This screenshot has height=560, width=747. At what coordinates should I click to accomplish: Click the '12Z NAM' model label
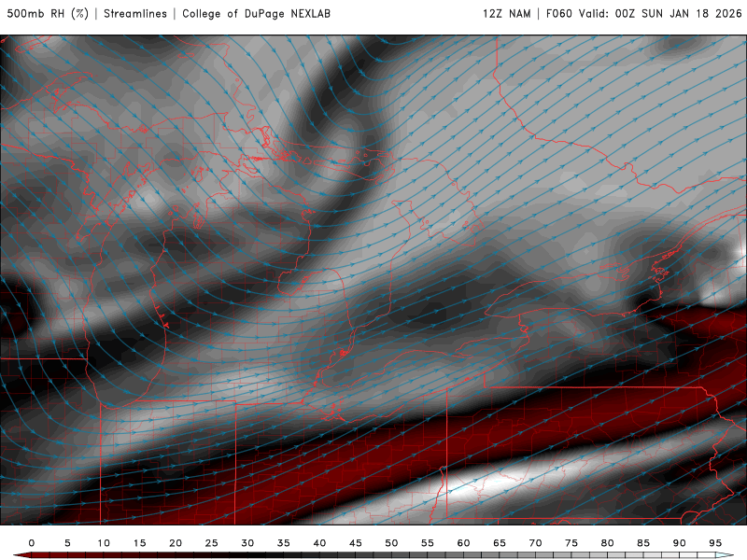click(507, 14)
